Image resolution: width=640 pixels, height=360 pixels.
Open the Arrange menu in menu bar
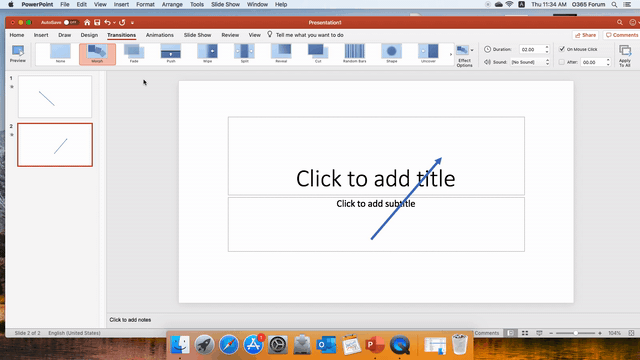pyautogui.click(x=172, y=4)
